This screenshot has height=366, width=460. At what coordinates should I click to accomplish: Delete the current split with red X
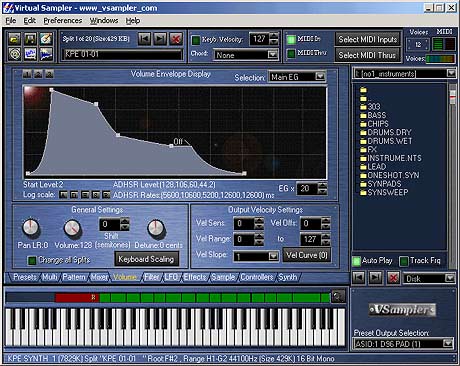[x=176, y=39]
